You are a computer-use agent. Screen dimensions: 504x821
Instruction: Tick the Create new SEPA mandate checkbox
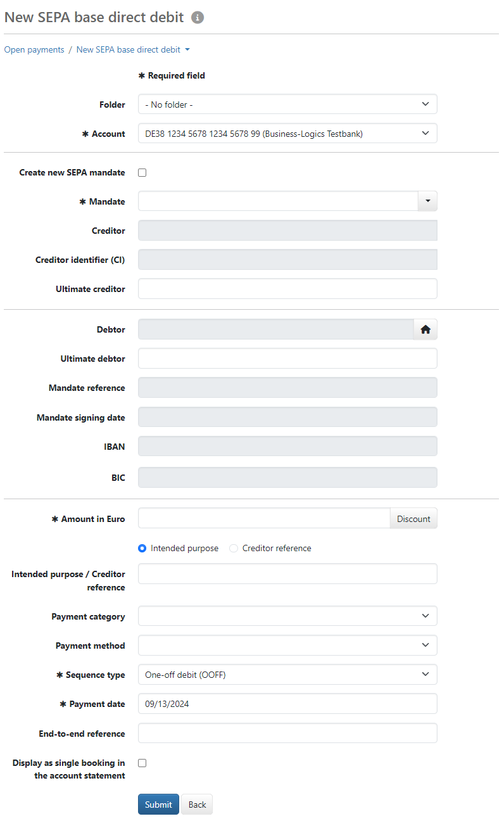pyautogui.click(x=142, y=172)
